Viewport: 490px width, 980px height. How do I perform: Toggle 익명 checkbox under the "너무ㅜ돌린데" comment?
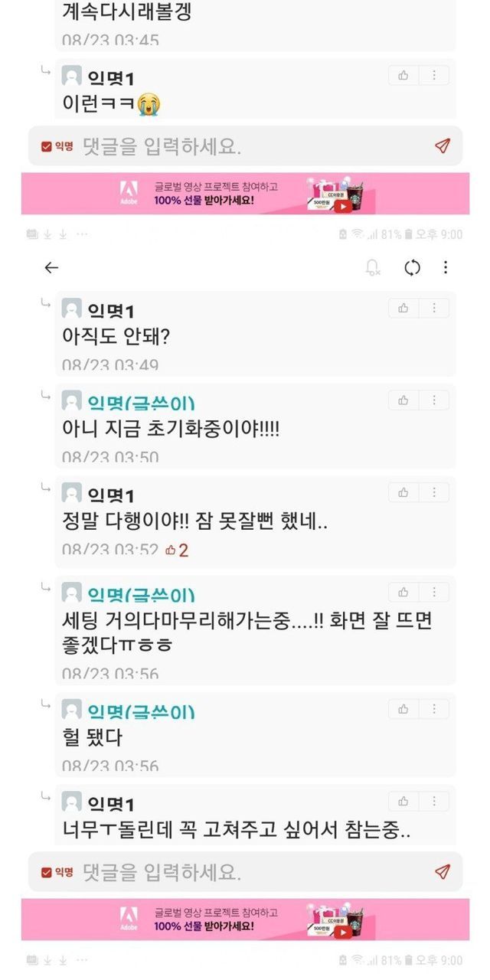[47, 872]
